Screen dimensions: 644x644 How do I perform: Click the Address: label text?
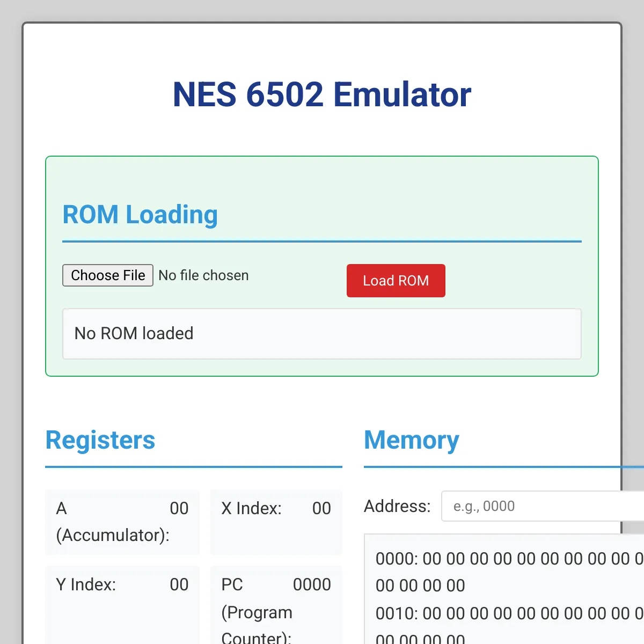tap(397, 506)
